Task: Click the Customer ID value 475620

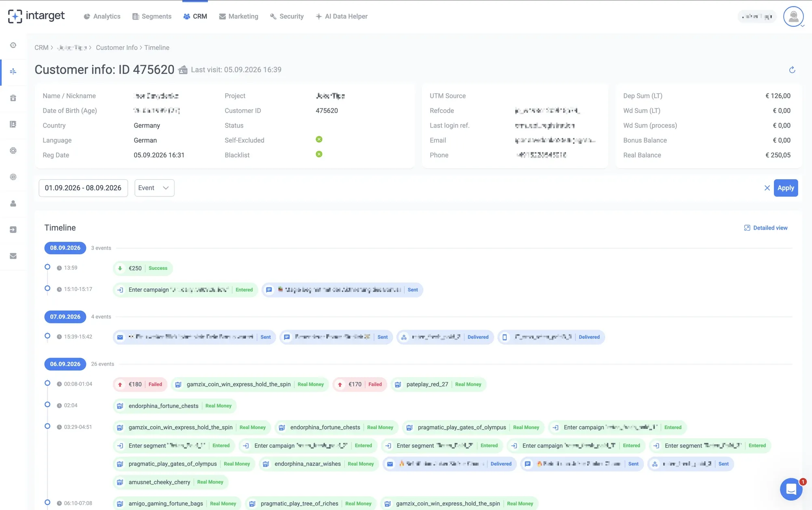Action: click(x=327, y=111)
